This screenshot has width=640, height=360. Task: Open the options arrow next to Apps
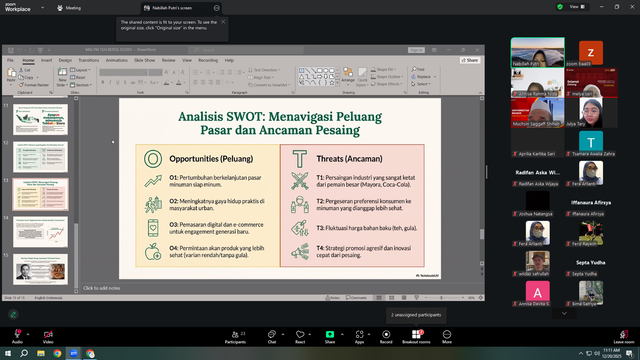pyautogui.click(x=369, y=334)
